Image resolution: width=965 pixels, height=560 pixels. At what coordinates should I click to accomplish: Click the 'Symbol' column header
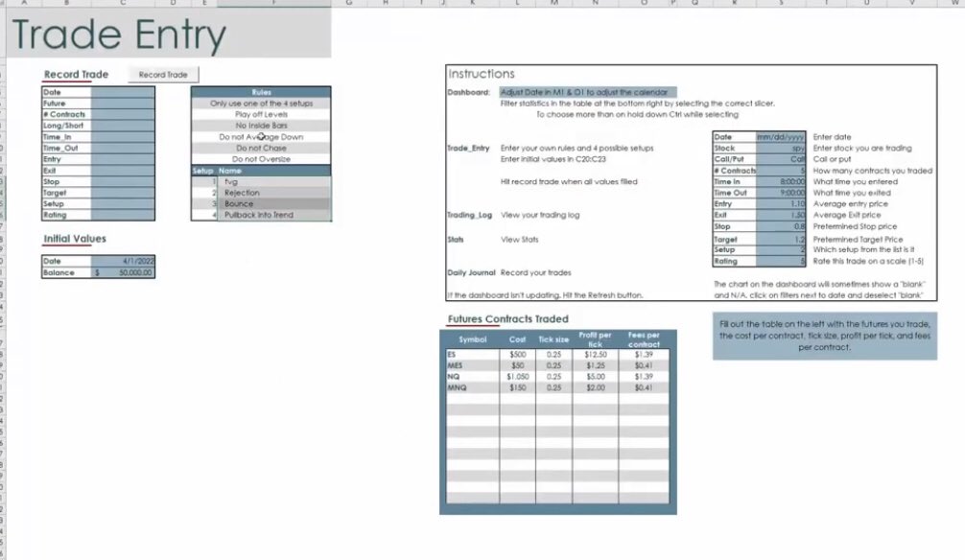click(x=473, y=339)
